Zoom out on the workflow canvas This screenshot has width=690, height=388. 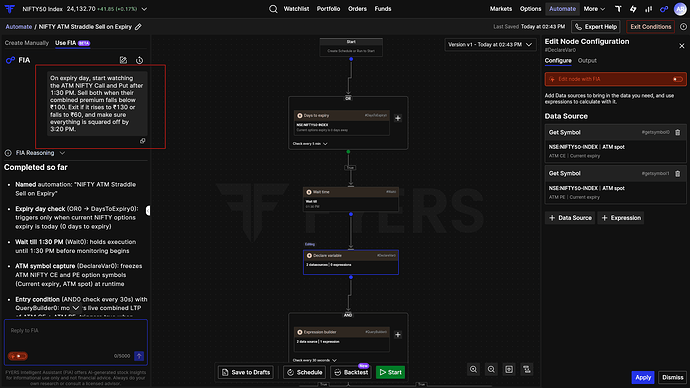(x=491, y=370)
